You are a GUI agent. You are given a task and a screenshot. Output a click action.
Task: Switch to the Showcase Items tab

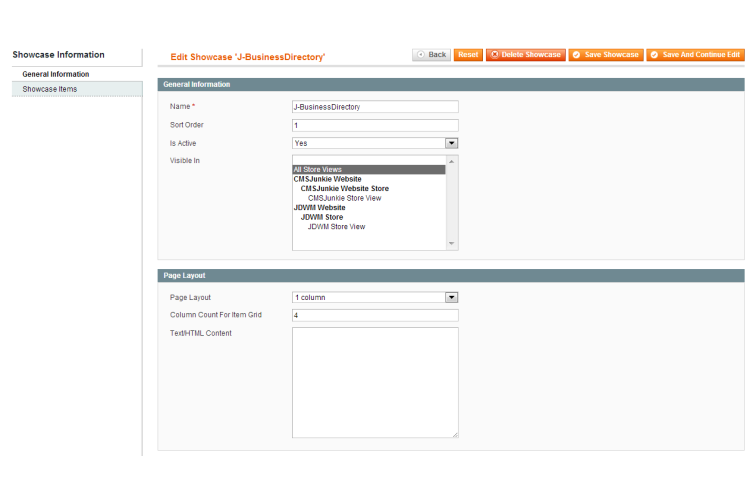(77, 89)
